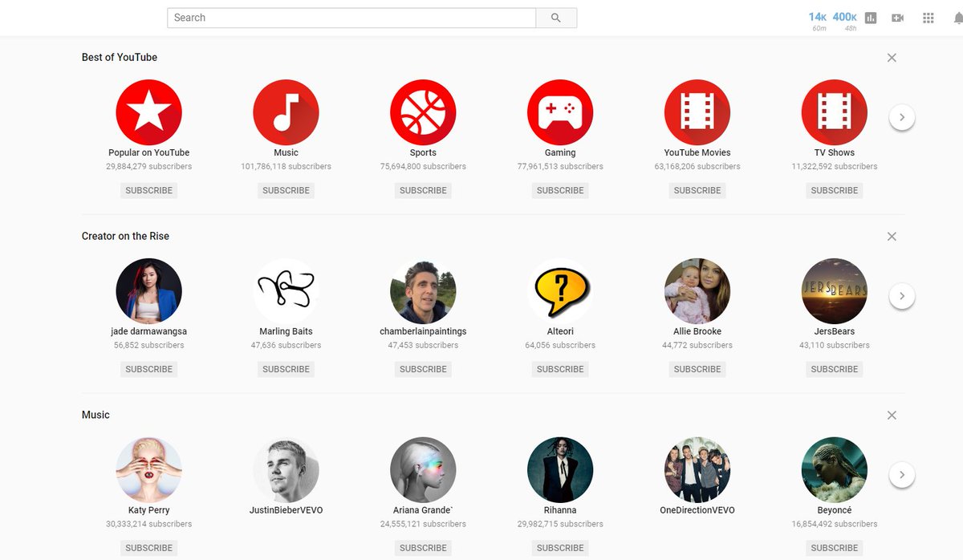This screenshot has height=560, width=963.
Task: Click the search magnifier button
Action: pyautogui.click(x=556, y=18)
